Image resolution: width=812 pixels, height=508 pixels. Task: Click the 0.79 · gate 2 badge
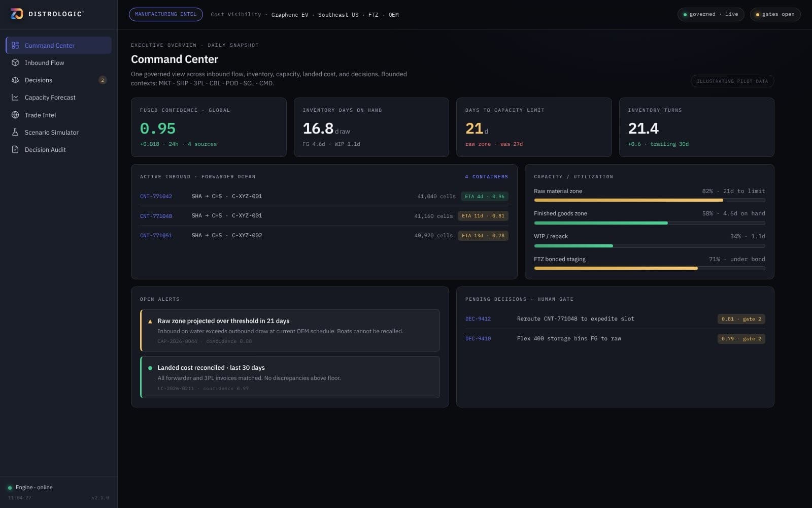pos(741,339)
